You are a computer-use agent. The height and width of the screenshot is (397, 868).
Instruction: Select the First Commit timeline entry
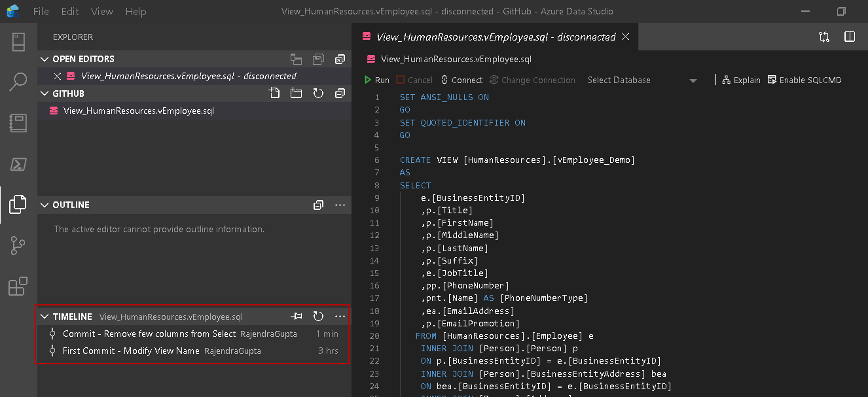click(131, 351)
